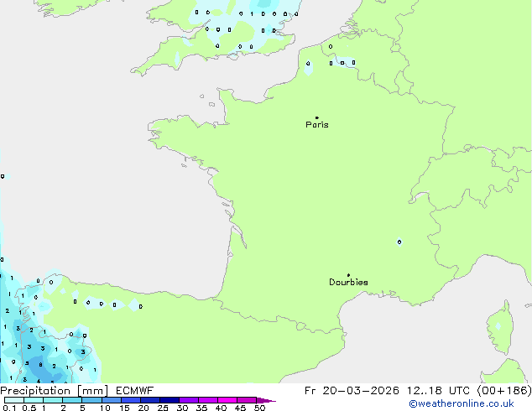Click the legend value "10"
Image resolution: width=532 pixels, height=411 pixels.
click(x=105, y=408)
